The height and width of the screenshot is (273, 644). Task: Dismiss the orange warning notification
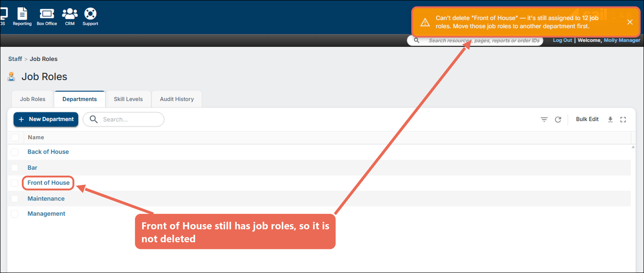(629, 22)
